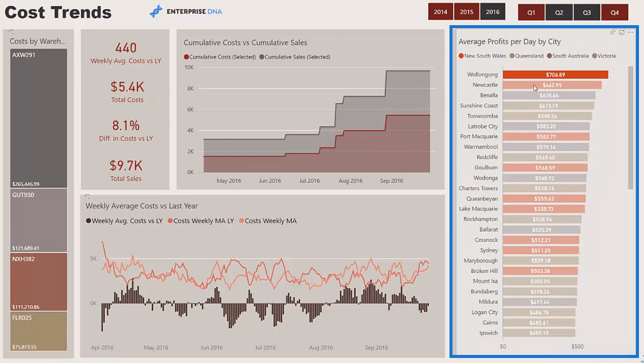Highlight Cumulative Costs (Selected) legend item
The width and height of the screenshot is (644, 363).
coord(220,57)
